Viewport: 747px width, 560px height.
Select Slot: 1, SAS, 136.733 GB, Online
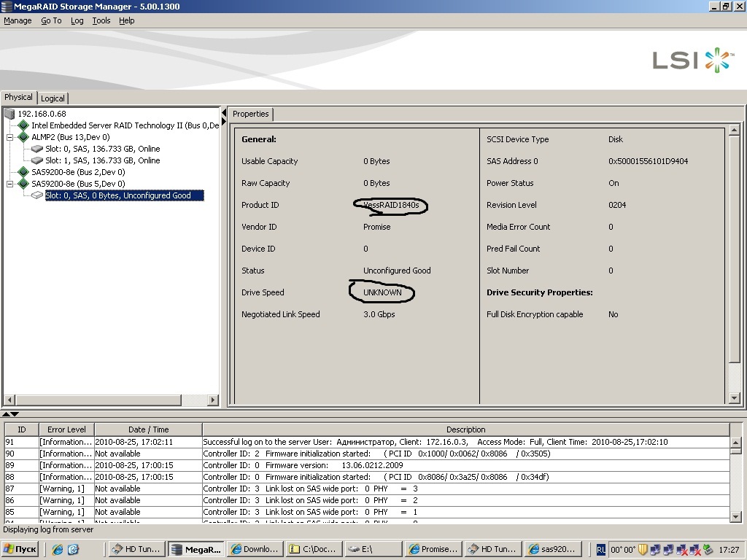pos(102,160)
